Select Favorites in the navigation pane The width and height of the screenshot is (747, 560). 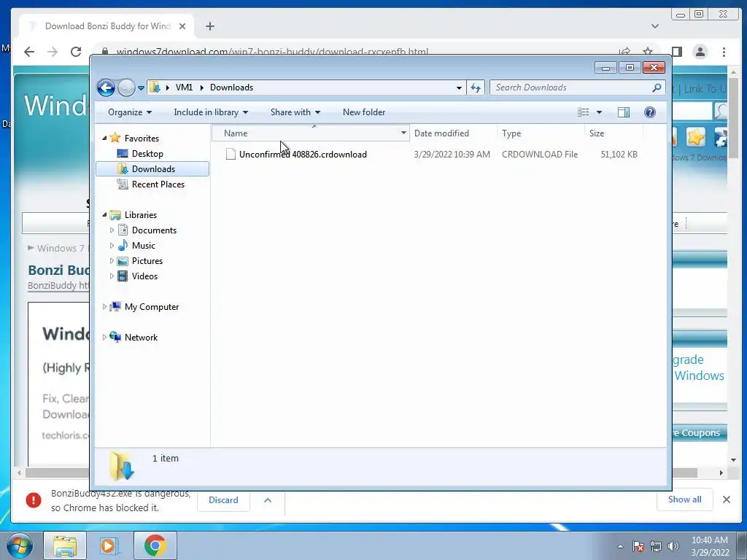tap(142, 138)
